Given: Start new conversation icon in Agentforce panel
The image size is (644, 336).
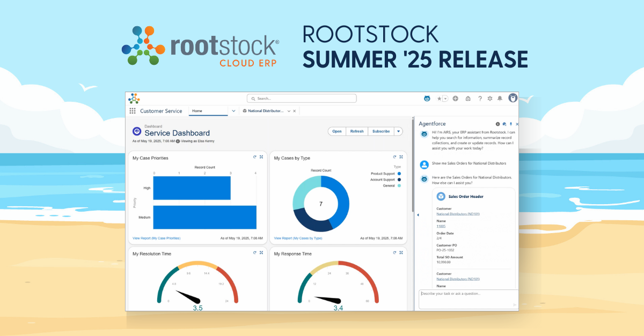Looking at the screenshot, I should coord(504,124).
